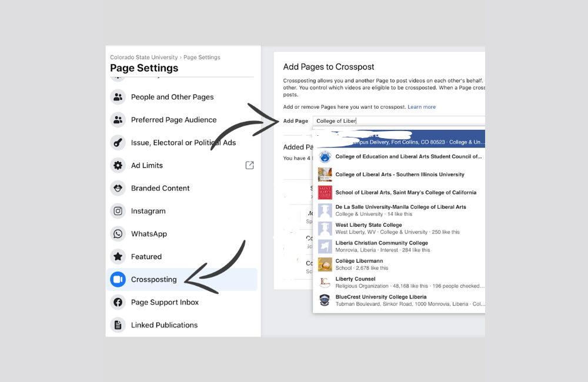Click the key icon for Political Ads
The width and height of the screenshot is (588, 382).
coord(118,143)
